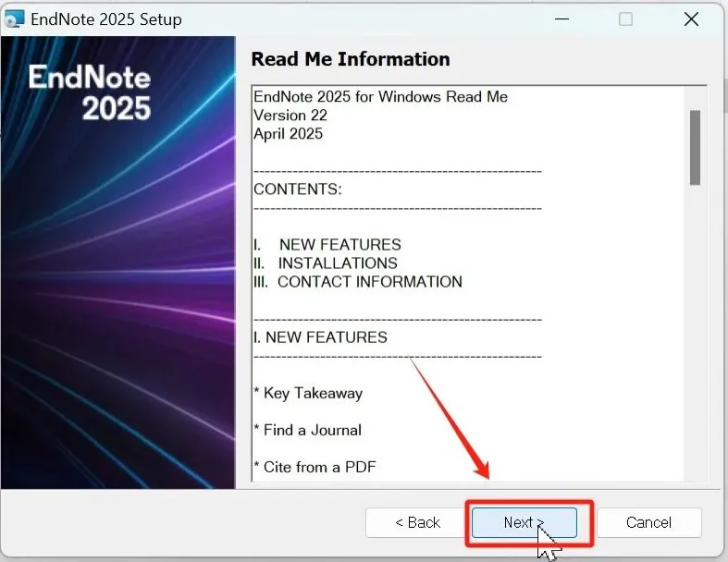The image size is (728, 562).
Task: Click the Next button
Action: click(x=524, y=522)
